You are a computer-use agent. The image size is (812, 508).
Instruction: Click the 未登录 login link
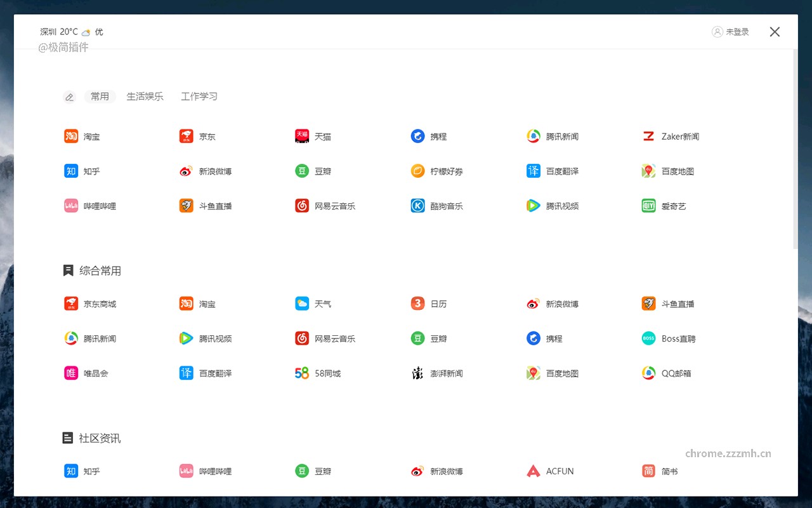tap(730, 32)
